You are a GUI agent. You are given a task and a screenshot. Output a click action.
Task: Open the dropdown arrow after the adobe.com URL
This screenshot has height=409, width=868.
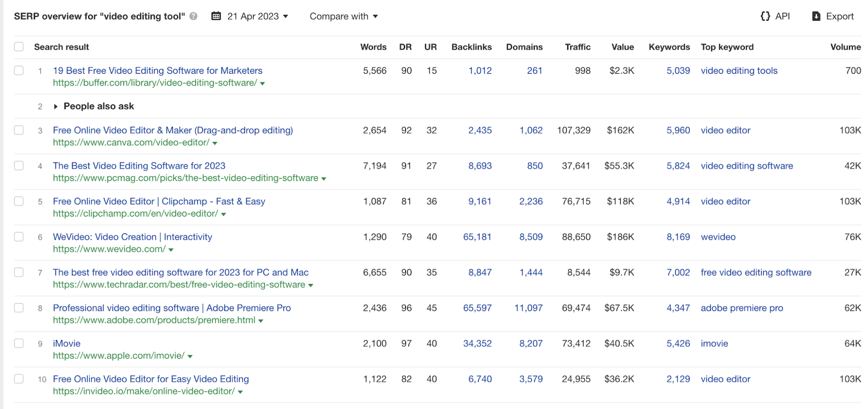pos(261,321)
